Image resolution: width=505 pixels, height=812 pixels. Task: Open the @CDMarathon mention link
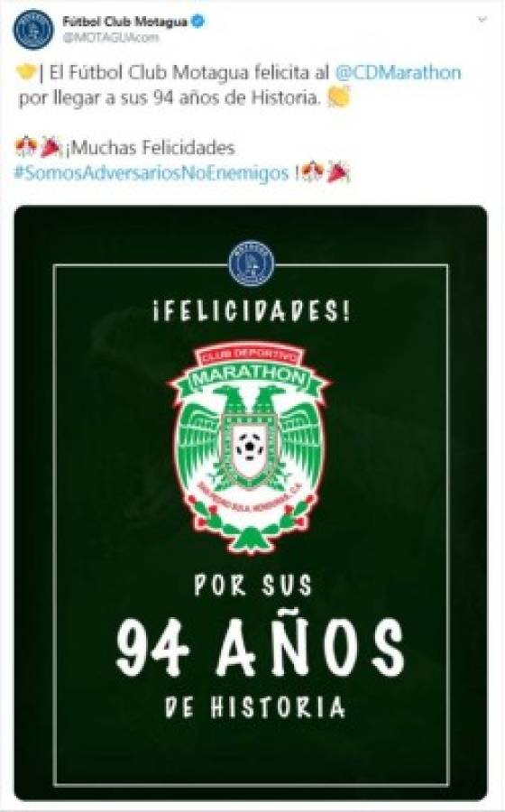[x=398, y=72]
